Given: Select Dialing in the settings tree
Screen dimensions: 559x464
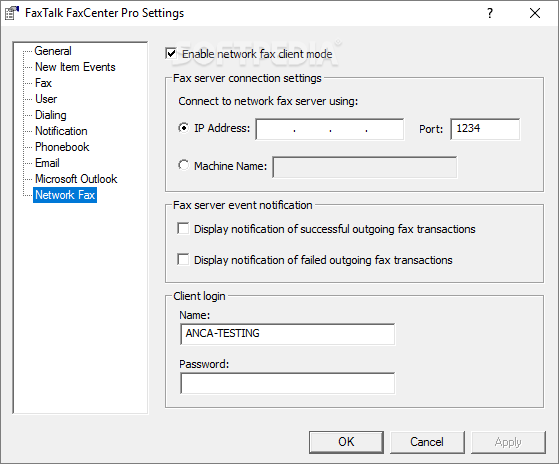Looking at the screenshot, I should (x=51, y=115).
